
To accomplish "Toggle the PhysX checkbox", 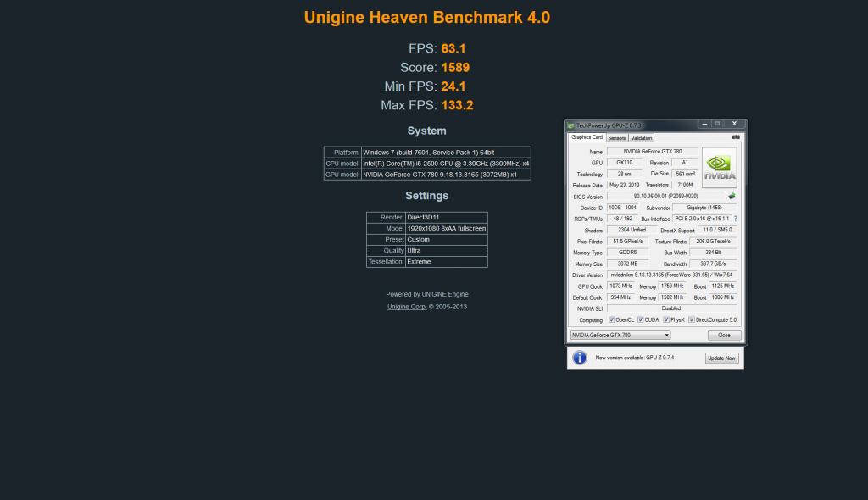I will (x=665, y=320).
